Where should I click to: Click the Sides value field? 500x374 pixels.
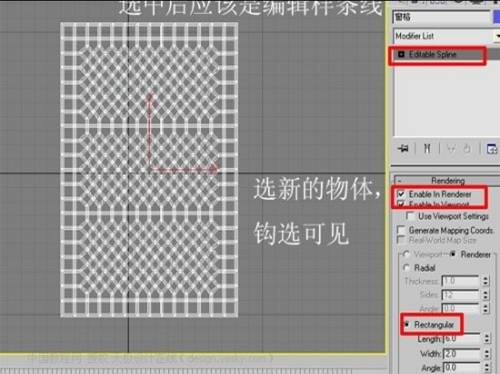pyautogui.click(x=460, y=295)
